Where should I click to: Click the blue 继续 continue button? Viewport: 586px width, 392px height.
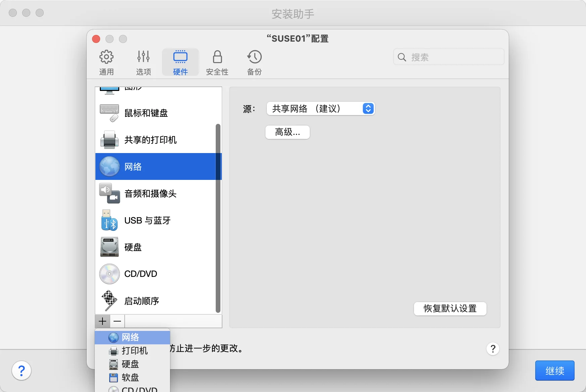click(555, 371)
